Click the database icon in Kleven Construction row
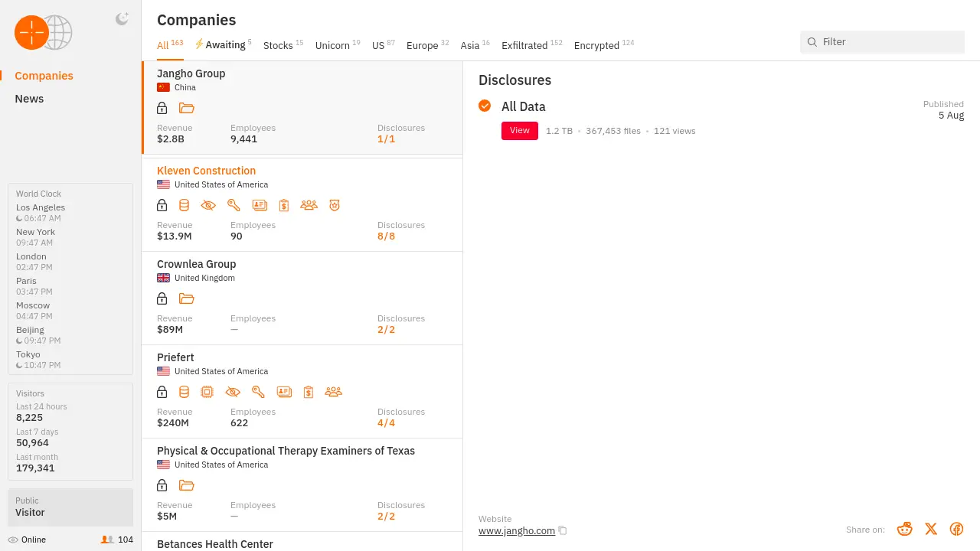 184,205
